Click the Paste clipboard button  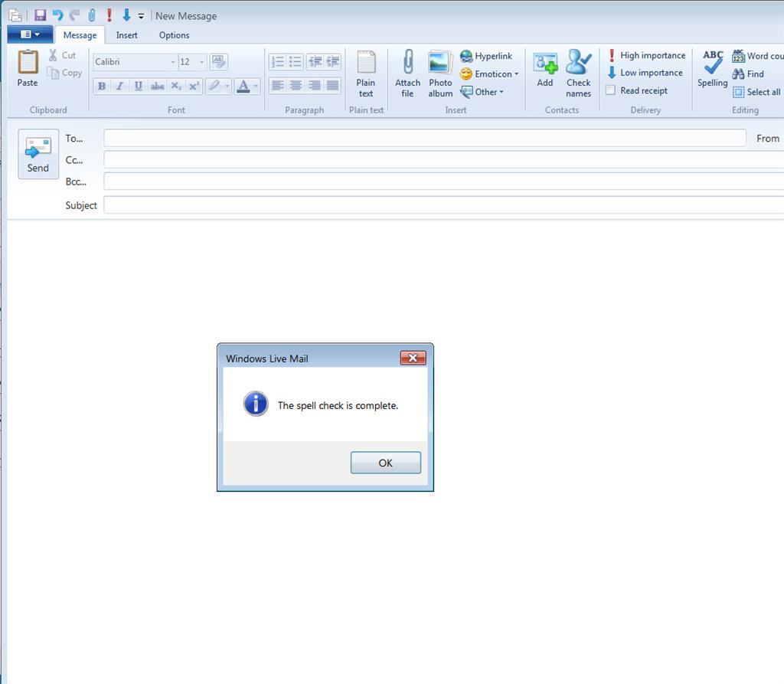tap(28, 68)
